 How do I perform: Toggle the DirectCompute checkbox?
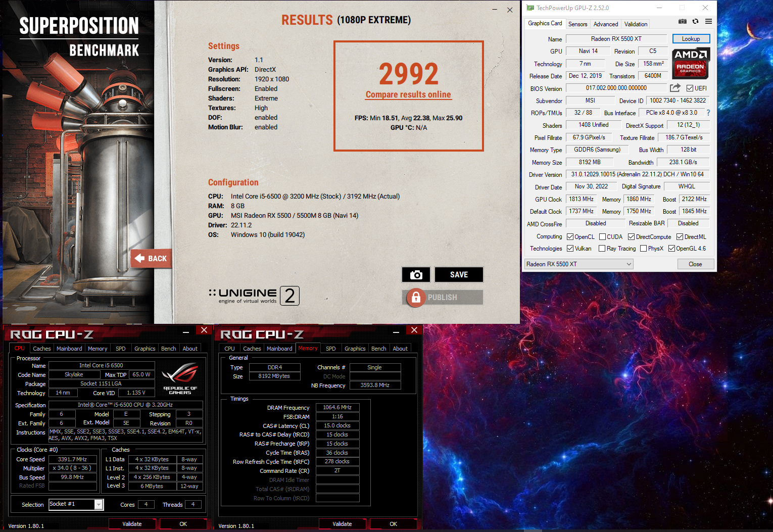pyautogui.click(x=631, y=237)
